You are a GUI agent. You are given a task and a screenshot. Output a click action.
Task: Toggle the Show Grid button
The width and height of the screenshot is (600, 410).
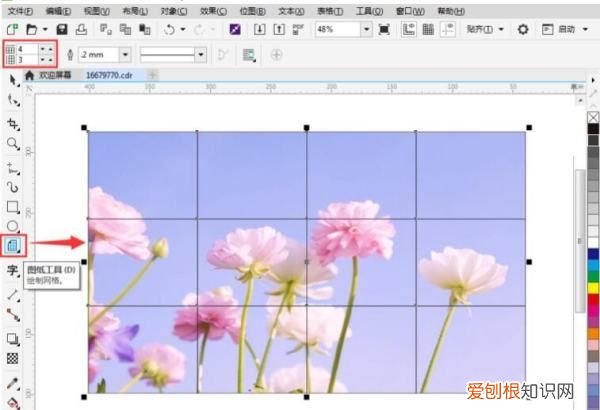pos(428,29)
